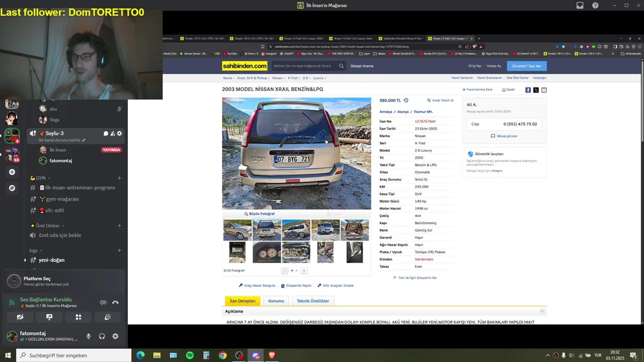Screen dimensions: 644x362
Task: Select first car thumbnail image
Action: point(237,230)
